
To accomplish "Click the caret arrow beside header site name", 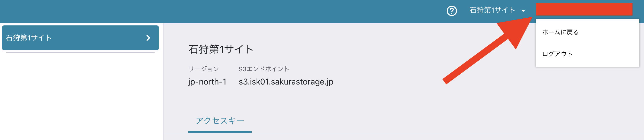I will pyautogui.click(x=523, y=11).
